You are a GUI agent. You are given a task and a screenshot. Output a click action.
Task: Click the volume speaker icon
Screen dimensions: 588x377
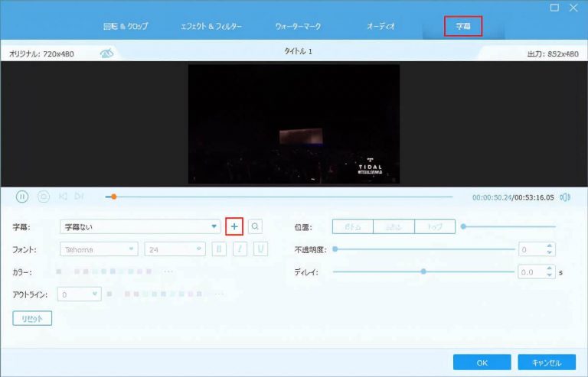(565, 197)
